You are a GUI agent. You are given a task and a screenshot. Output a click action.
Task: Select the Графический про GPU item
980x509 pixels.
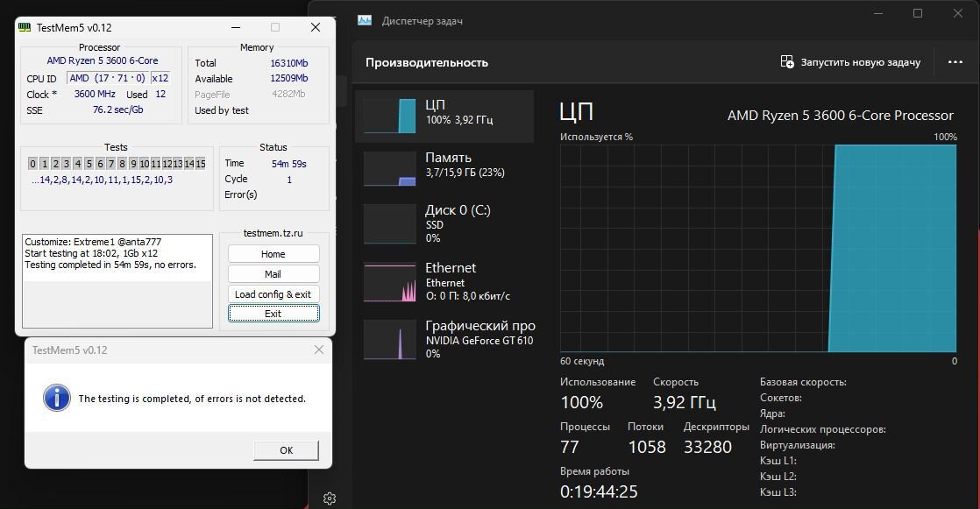tap(444, 339)
